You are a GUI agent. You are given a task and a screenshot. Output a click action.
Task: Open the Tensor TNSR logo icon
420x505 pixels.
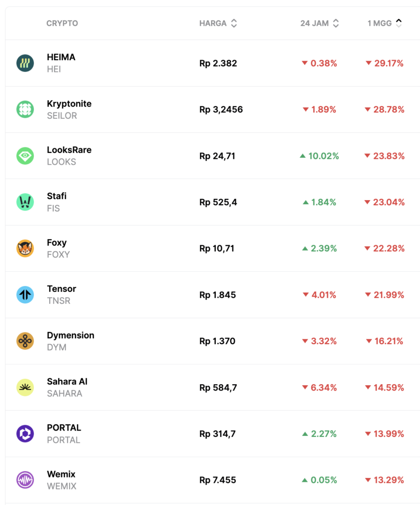point(25,295)
